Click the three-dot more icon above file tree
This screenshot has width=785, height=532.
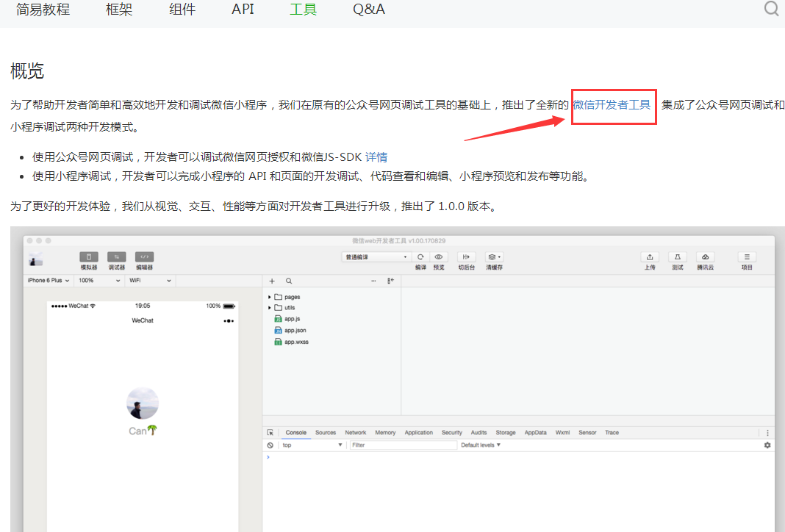click(373, 281)
